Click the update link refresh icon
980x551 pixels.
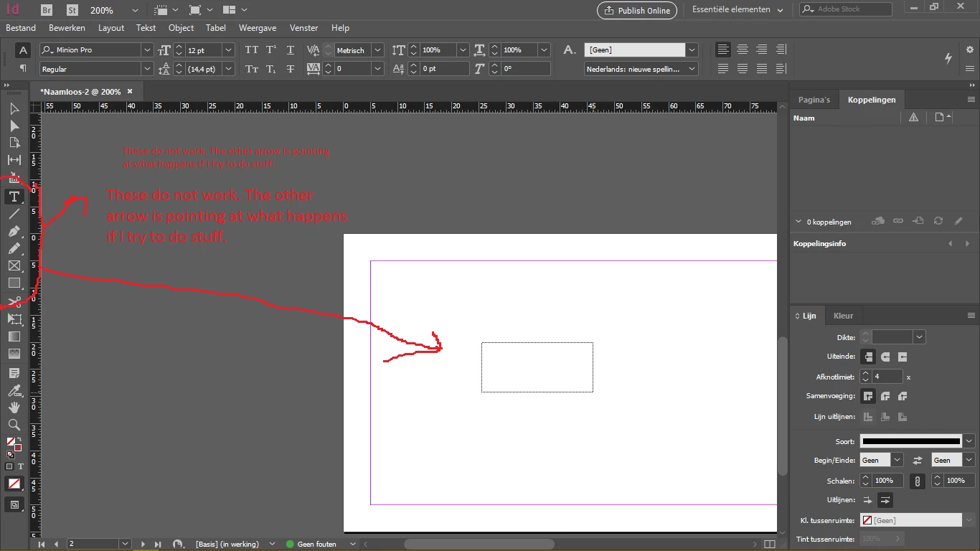pos(938,222)
